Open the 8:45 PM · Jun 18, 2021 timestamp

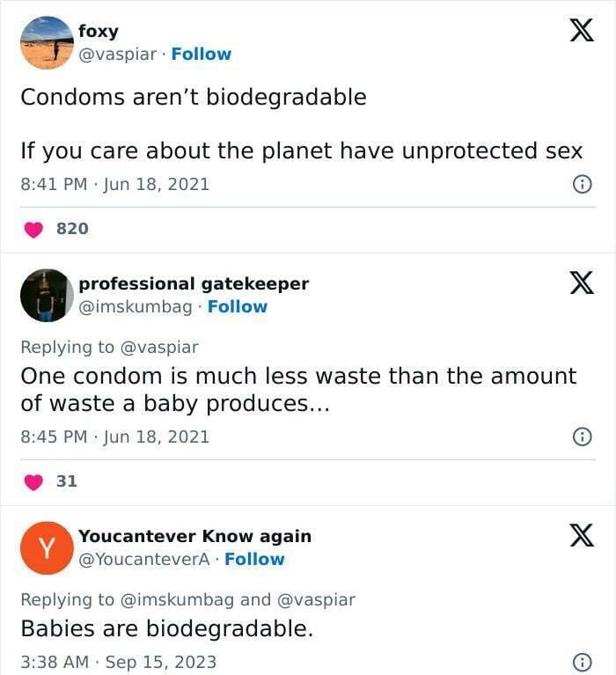pos(115,437)
